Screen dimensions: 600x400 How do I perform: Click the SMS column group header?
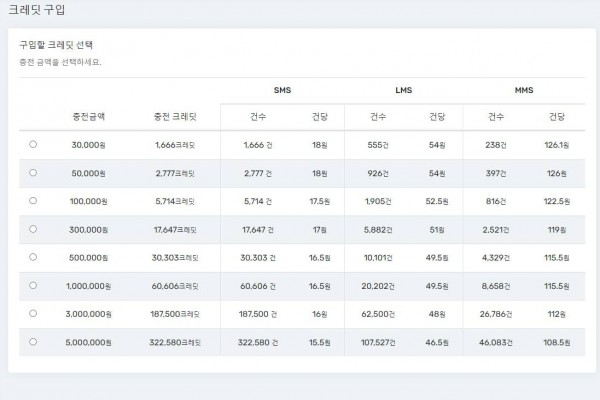coord(282,90)
